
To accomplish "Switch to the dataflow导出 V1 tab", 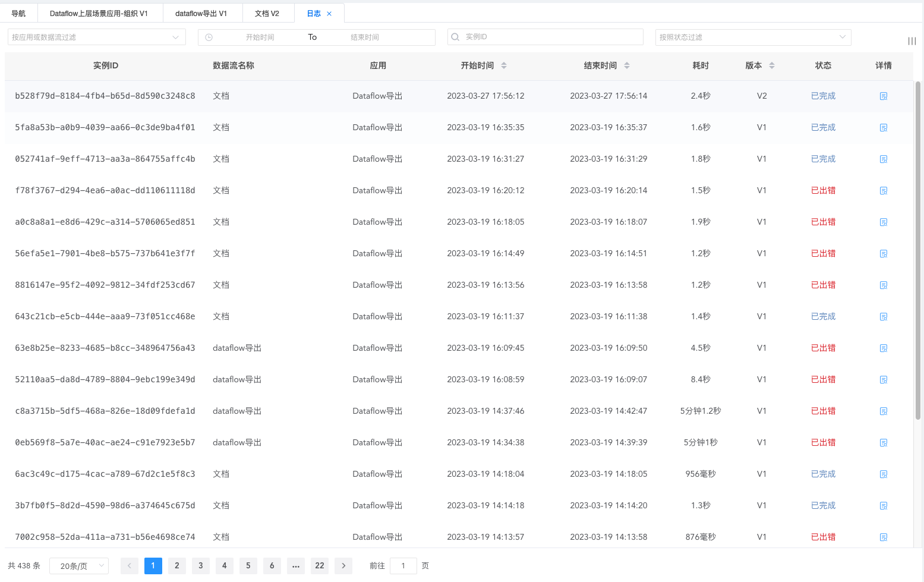I will [201, 13].
